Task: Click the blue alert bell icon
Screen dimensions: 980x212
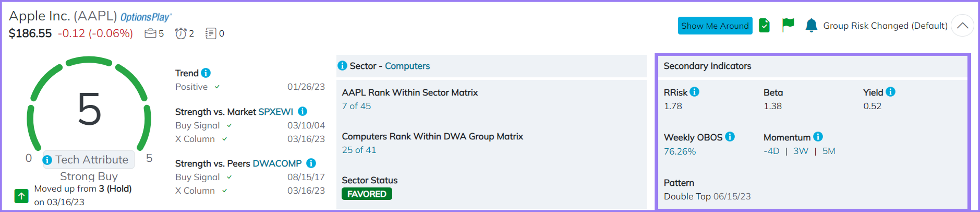Action: (811, 26)
